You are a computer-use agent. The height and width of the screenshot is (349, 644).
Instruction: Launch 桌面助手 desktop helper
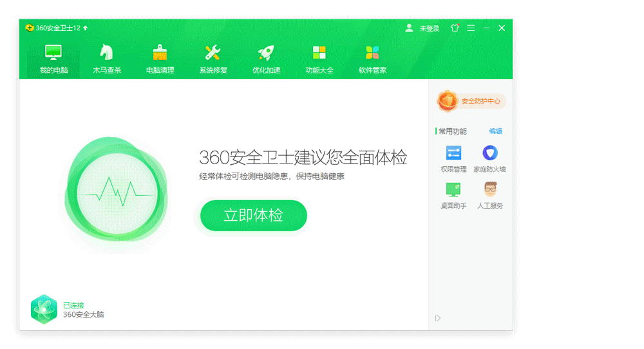453,189
